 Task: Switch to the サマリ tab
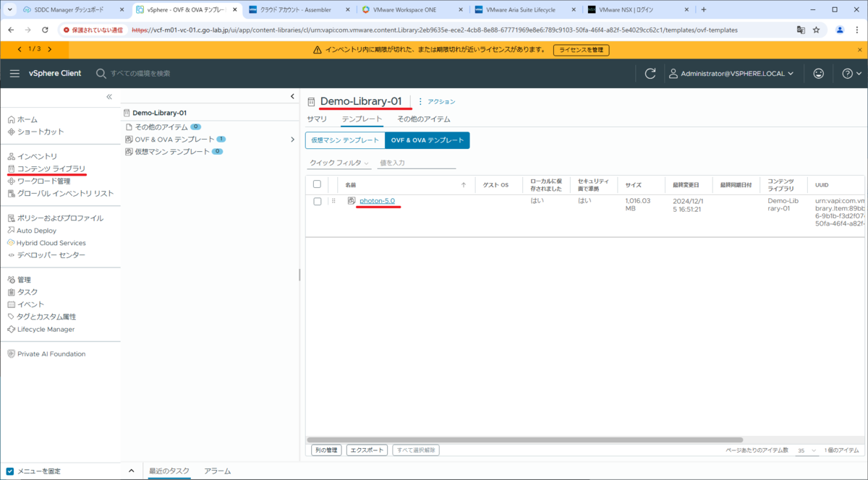(x=317, y=119)
